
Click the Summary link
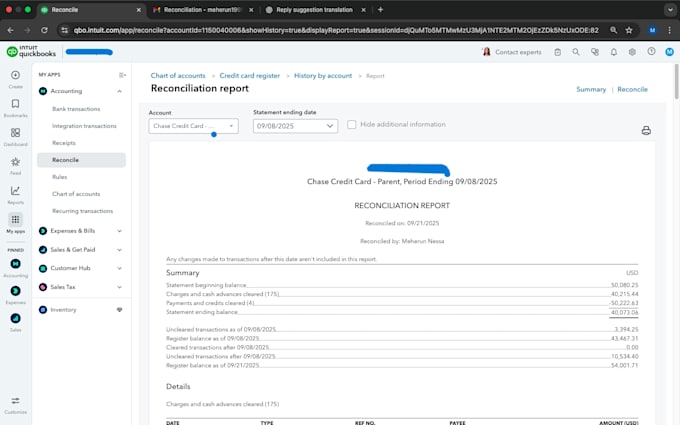(591, 89)
